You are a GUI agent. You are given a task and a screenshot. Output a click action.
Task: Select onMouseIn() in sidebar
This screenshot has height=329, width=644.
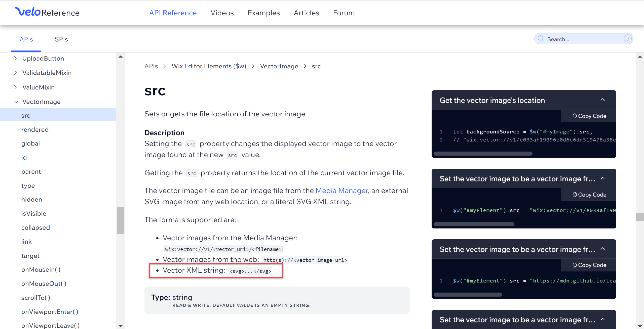coord(41,270)
